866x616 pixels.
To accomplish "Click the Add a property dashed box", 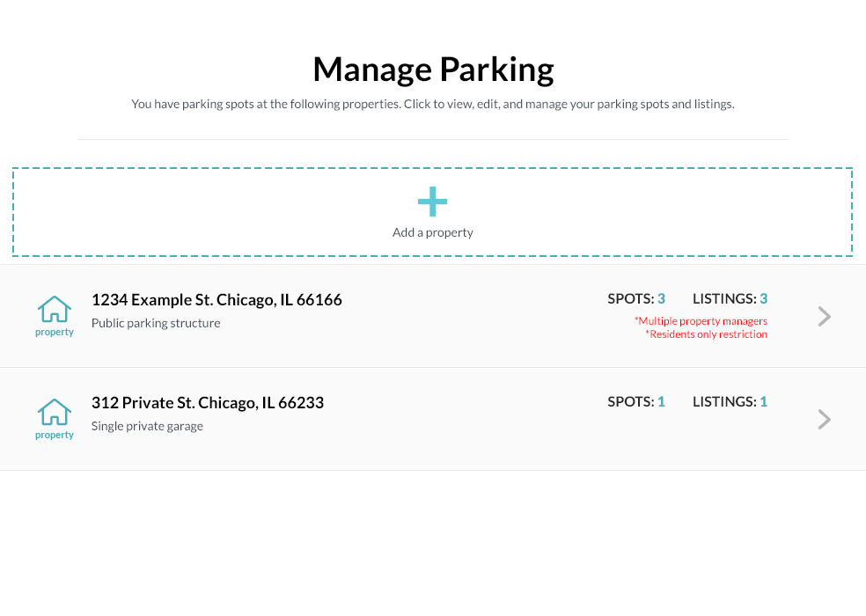I will coord(432,212).
